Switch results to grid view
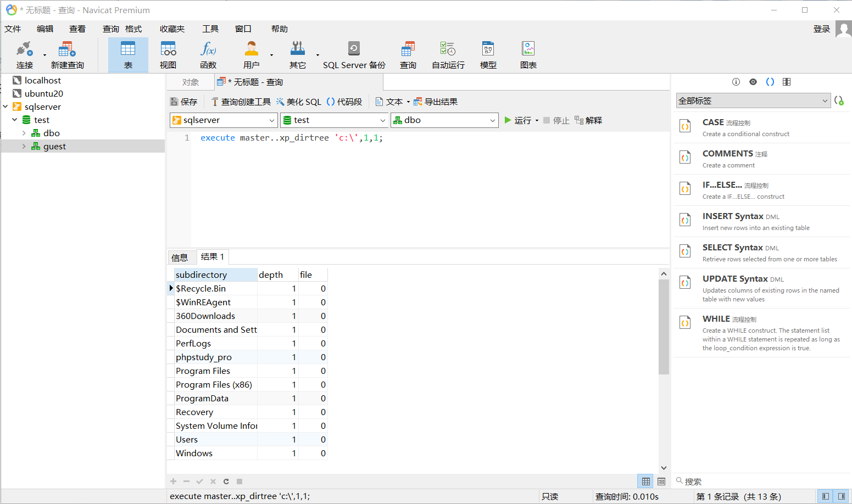The width and height of the screenshot is (852, 504). (x=645, y=481)
